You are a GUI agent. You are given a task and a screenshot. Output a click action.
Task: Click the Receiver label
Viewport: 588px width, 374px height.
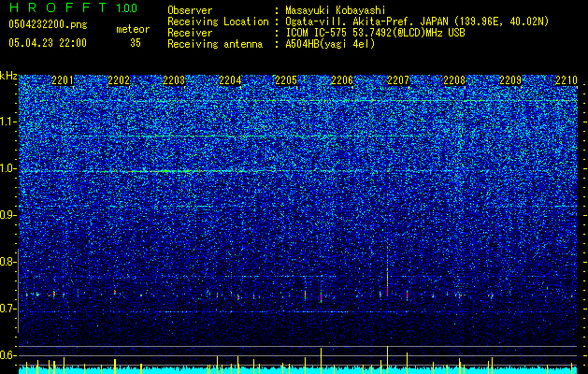[x=190, y=33]
